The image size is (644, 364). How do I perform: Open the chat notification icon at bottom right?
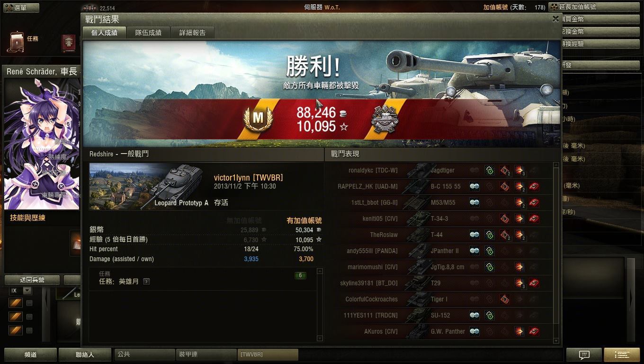(584, 355)
